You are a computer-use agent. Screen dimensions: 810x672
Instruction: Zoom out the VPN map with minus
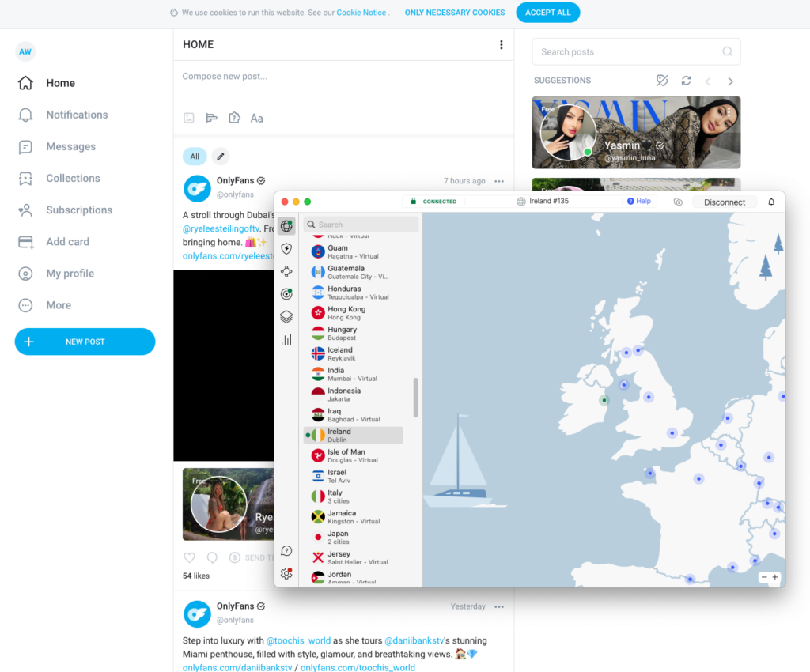point(764,577)
